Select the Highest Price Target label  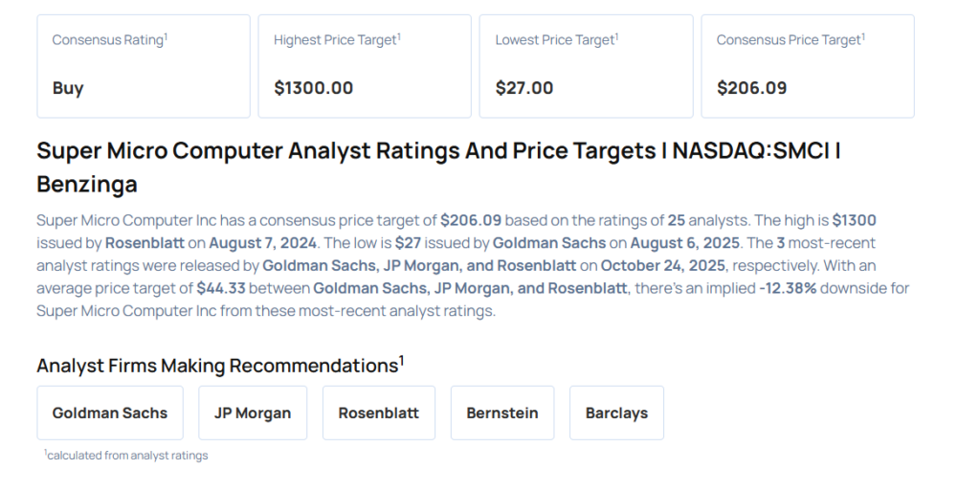[x=337, y=40]
